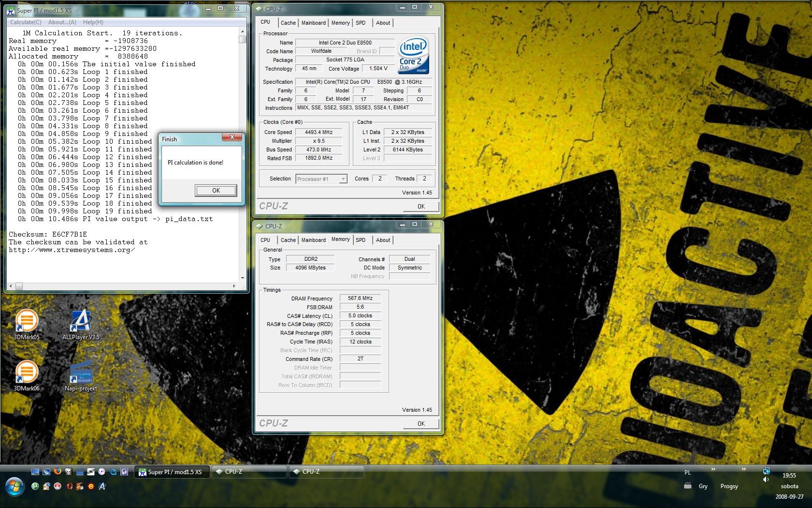812x508 pixels.
Task: Open Cache tab in lower CPU-Z window
Action: 288,240
